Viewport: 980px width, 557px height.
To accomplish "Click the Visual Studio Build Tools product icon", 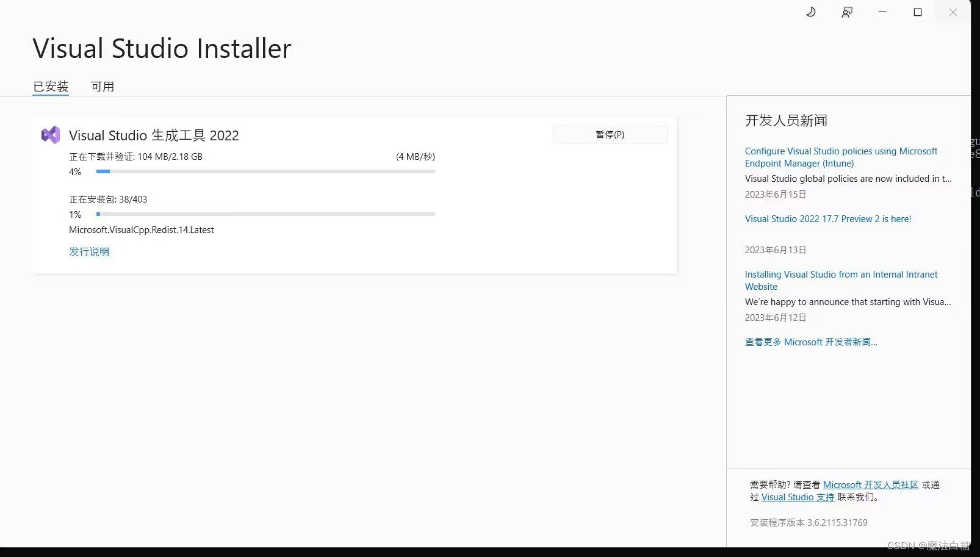I will click(x=51, y=135).
